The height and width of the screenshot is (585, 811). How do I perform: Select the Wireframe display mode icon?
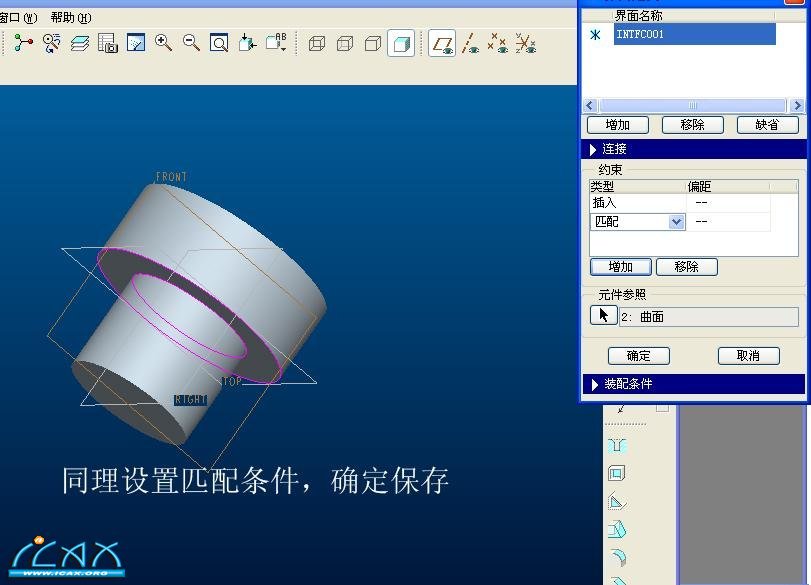[x=317, y=44]
